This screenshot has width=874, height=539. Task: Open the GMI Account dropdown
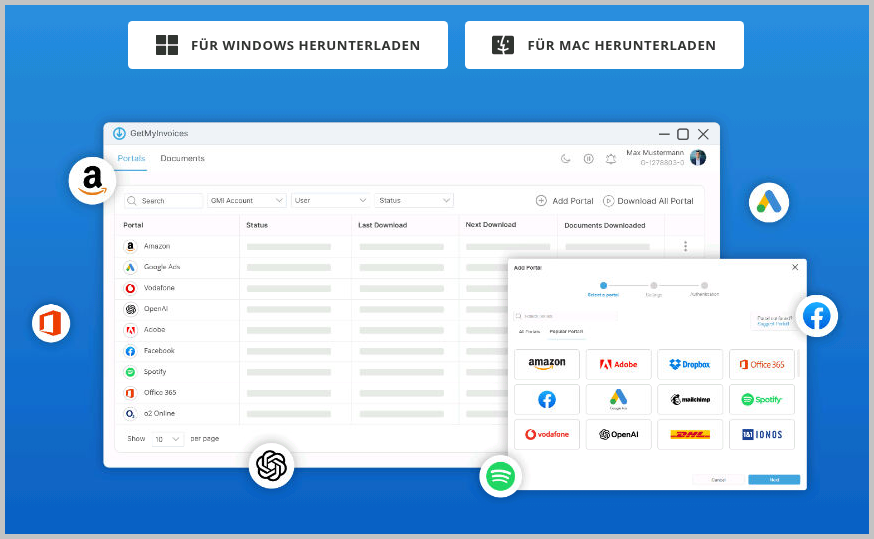[x=246, y=201]
